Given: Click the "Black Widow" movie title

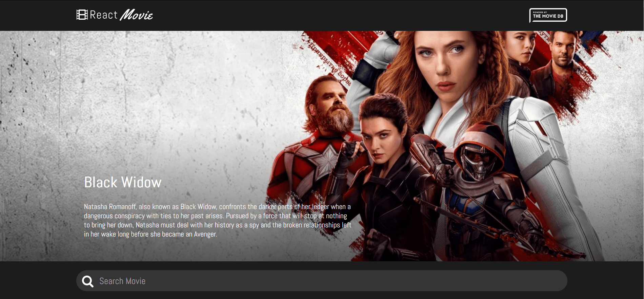Looking at the screenshot, I should pos(123,182).
